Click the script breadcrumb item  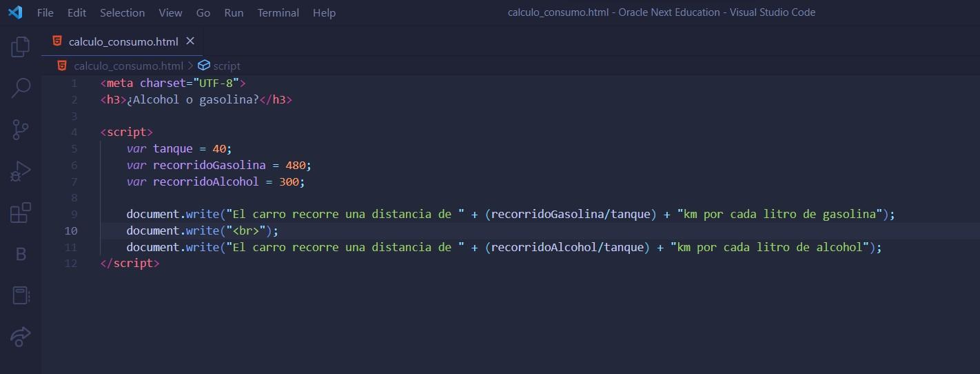click(x=227, y=66)
